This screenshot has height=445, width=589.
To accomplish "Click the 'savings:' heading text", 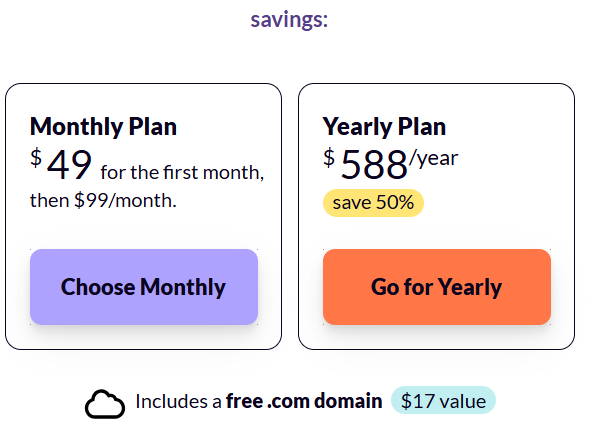I will click(289, 20).
